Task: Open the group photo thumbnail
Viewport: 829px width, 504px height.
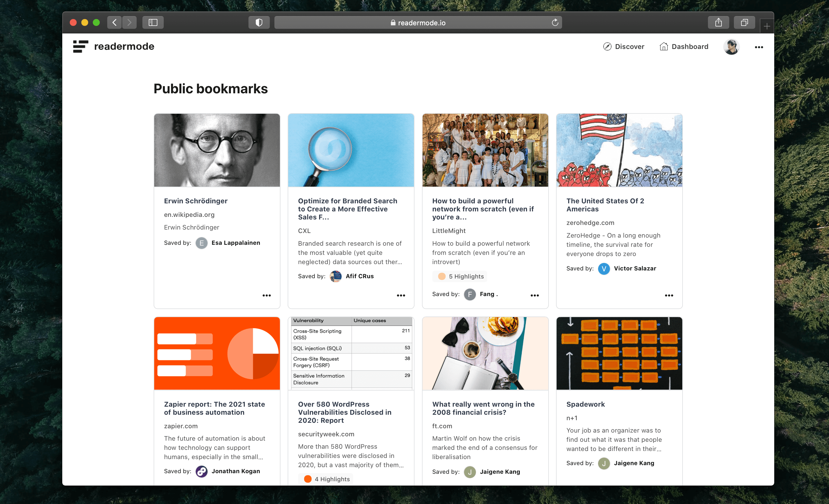Action: click(x=485, y=150)
